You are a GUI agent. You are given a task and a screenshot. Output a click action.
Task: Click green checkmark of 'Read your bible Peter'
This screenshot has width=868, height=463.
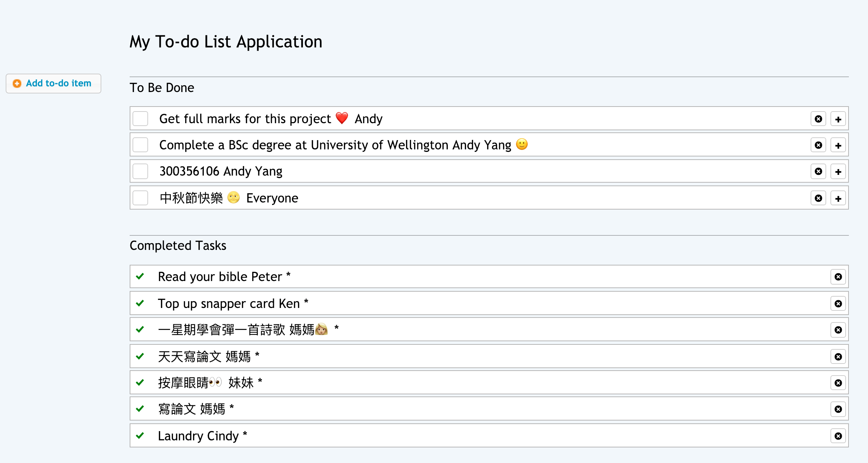pyautogui.click(x=140, y=276)
